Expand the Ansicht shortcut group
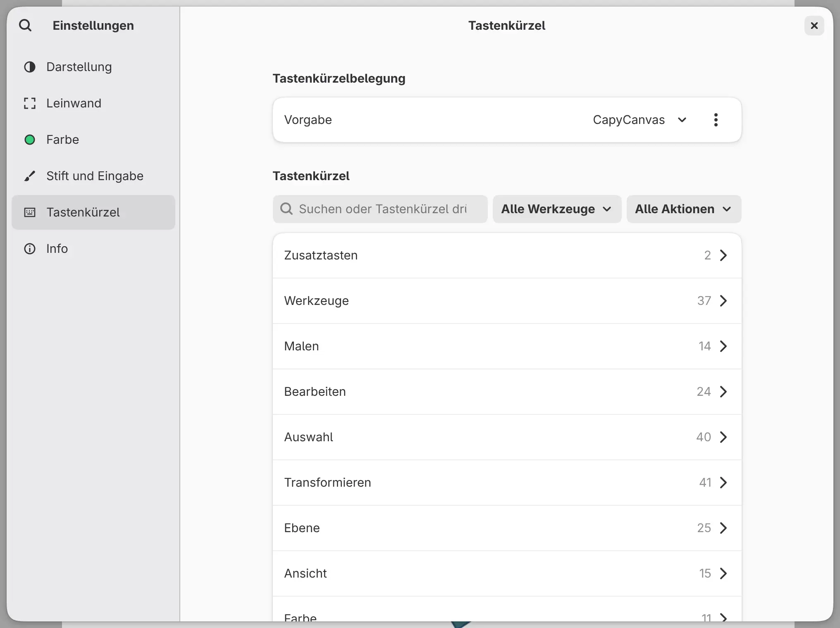Image resolution: width=840 pixels, height=628 pixels. pos(507,573)
